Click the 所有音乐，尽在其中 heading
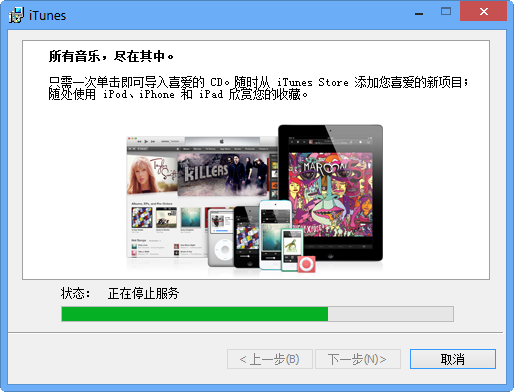The height and width of the screenshot is (392, 514). click(111, 56)
